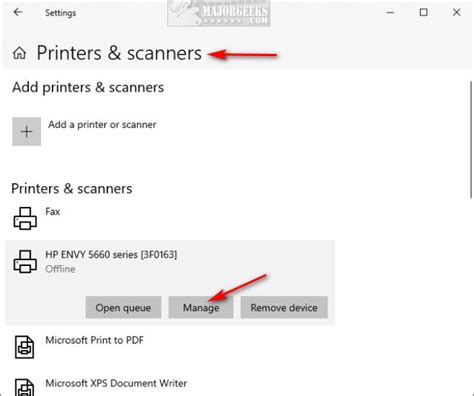
Task: Select Microsoft XPS Document Writer entry
Action: [116, 383]
